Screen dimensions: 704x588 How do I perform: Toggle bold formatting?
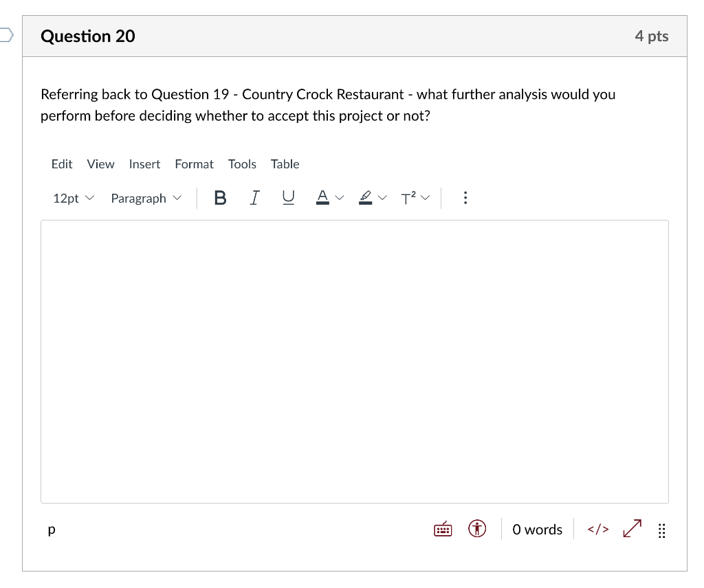[220, 198]
